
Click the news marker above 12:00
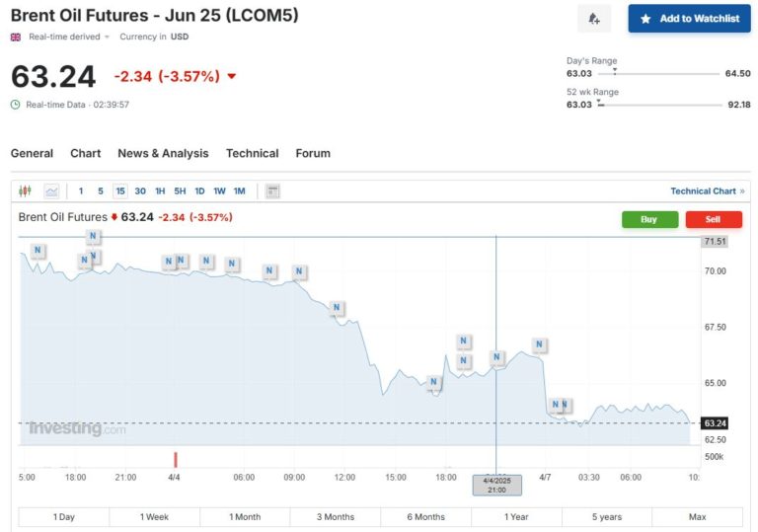(x=338, y=308)
